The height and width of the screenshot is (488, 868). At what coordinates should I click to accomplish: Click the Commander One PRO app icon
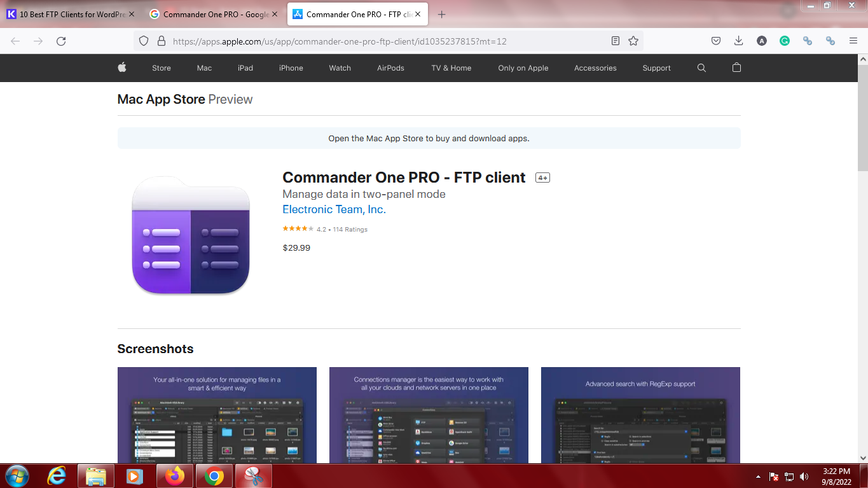(191, 235)
